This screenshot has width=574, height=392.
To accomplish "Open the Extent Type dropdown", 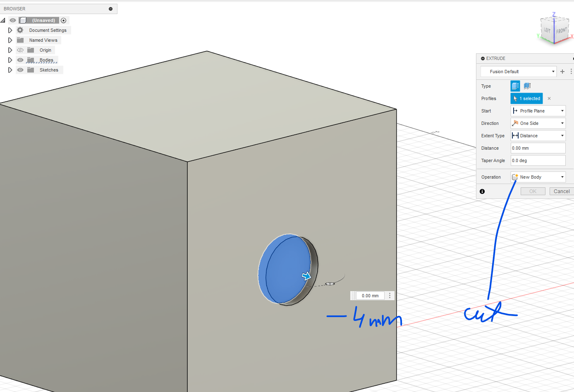I will pos(538,136).
